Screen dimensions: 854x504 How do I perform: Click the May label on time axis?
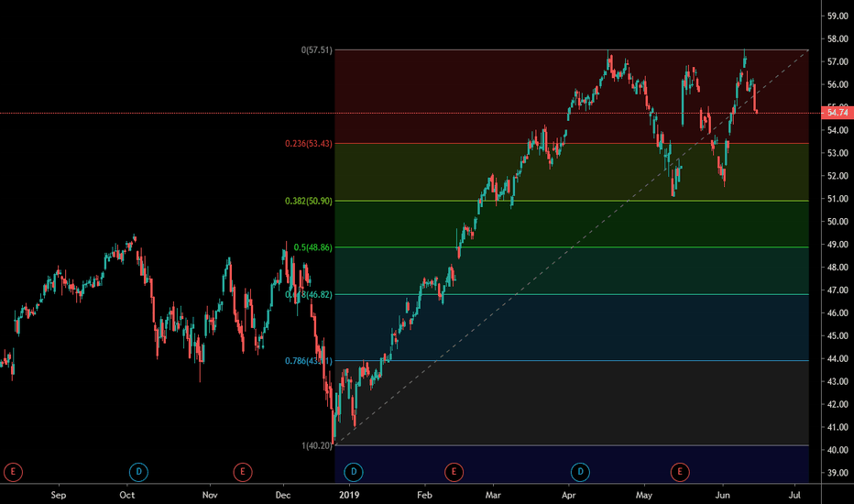pyautogui.click(x=644, y=495)
